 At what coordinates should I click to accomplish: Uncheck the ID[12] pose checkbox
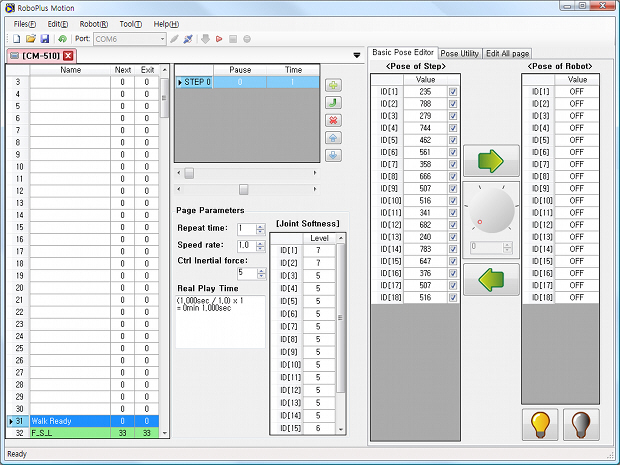[x=453, y=225]
